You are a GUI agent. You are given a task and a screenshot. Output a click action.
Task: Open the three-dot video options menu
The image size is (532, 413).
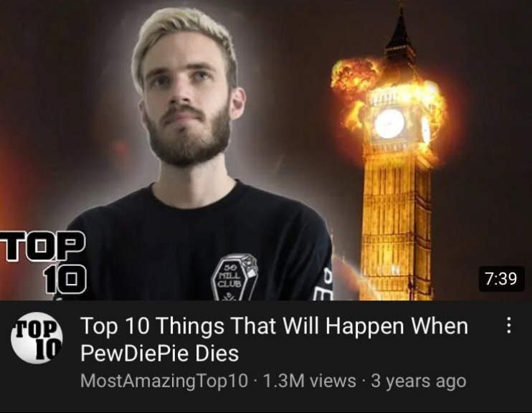[508, 326]
